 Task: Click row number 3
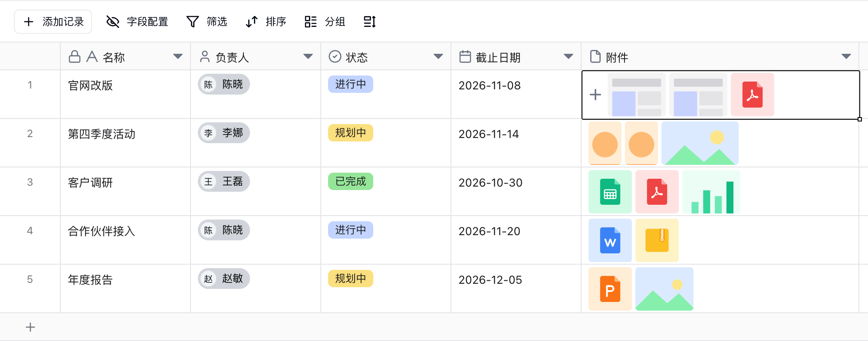30,182
